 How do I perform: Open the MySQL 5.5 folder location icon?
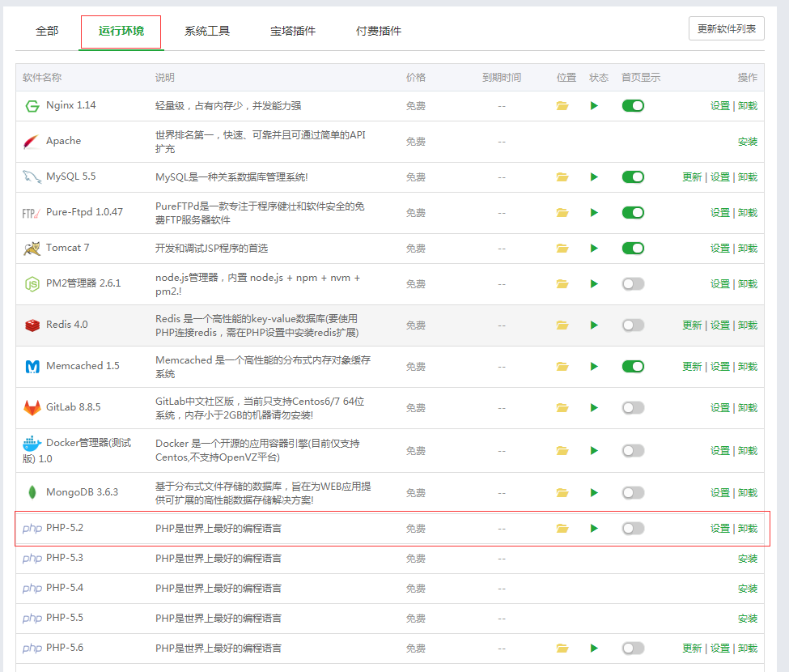pyautogui.click(x=562, y=177)
